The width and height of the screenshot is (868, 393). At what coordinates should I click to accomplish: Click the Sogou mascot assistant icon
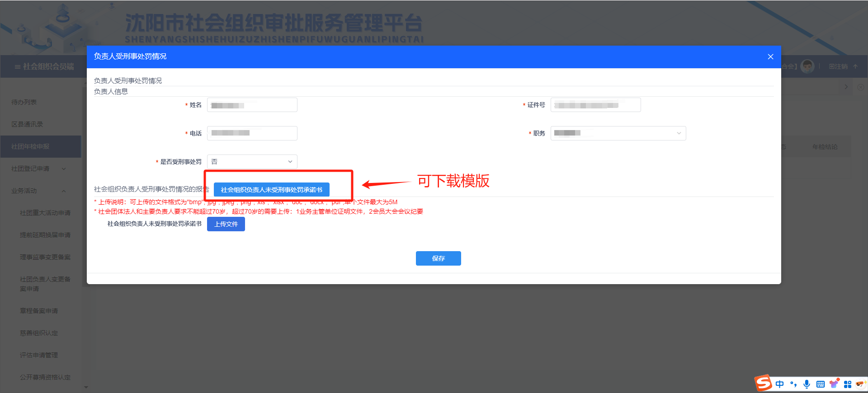click(861, 384)
